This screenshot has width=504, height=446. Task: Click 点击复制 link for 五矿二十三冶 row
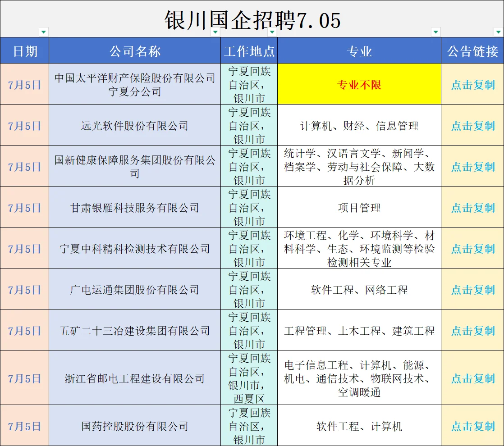click(x=473, y=331)
